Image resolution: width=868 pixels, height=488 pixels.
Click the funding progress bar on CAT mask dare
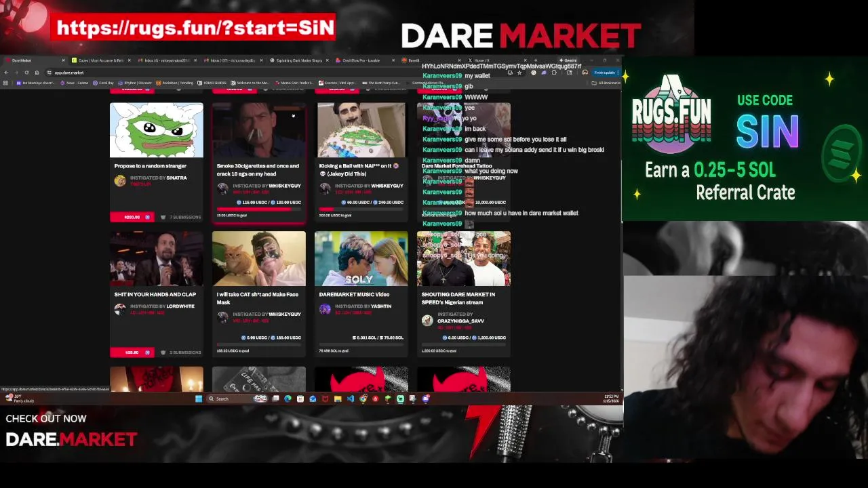pos(258,345)
